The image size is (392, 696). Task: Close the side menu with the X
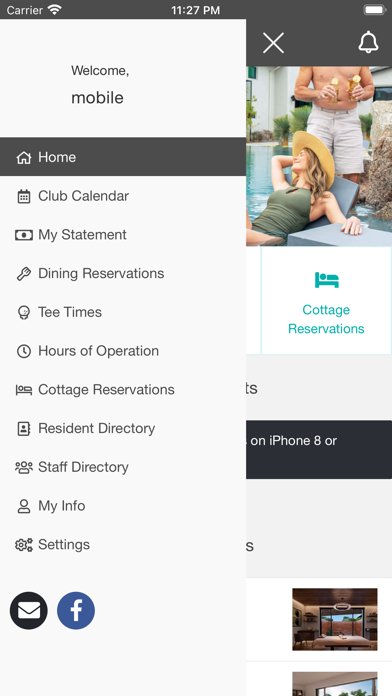click(x=273, y=44)
